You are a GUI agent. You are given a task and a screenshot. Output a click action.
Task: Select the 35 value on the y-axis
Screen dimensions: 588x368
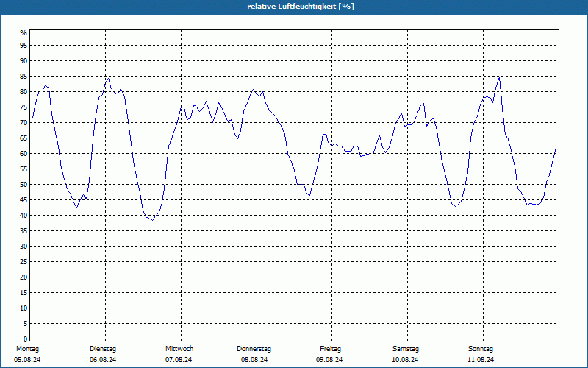tap(24, 231)
